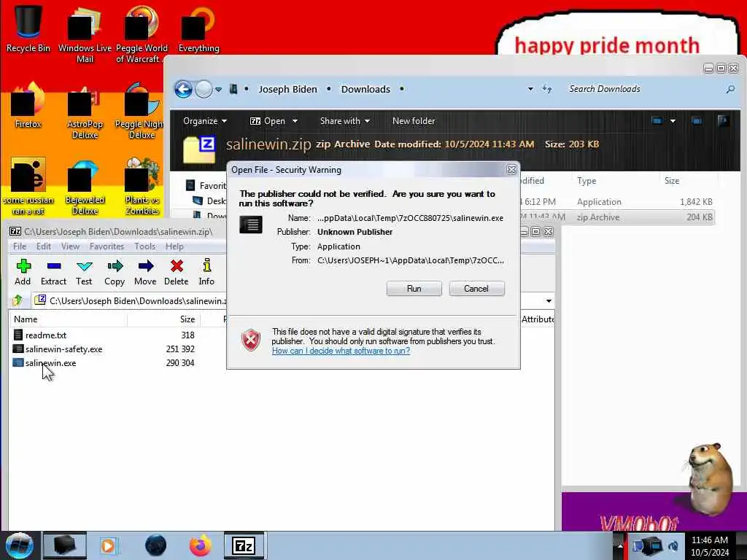Click the Delete icon in 7-Zip
747x560 pixels.
tap(177, 272)
